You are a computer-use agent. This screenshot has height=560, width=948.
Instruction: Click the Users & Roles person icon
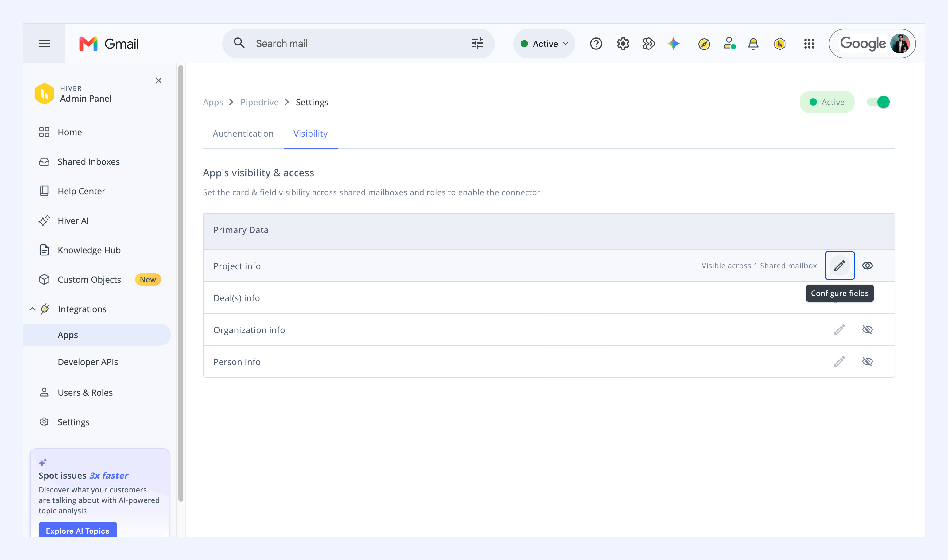click(44, 392)
